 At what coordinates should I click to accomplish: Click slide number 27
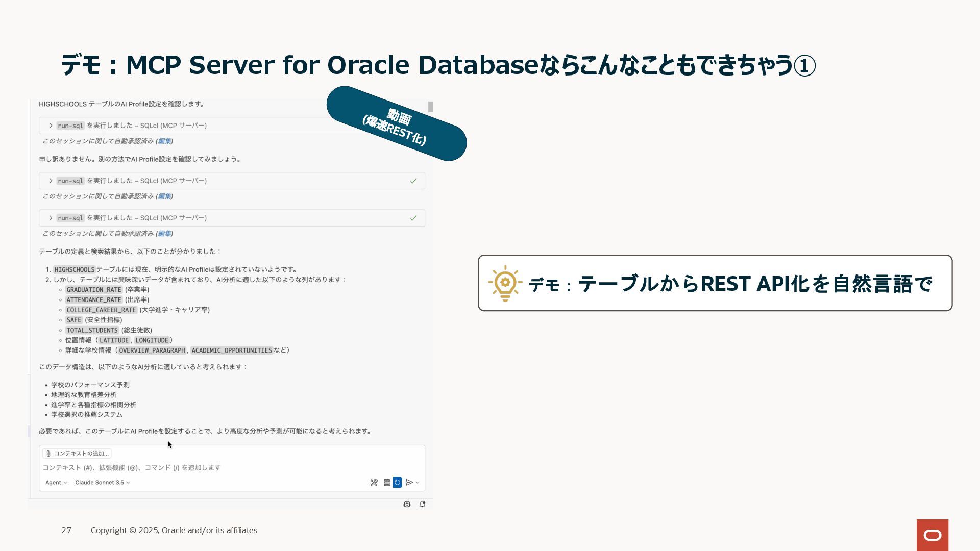tap(66, 530)
